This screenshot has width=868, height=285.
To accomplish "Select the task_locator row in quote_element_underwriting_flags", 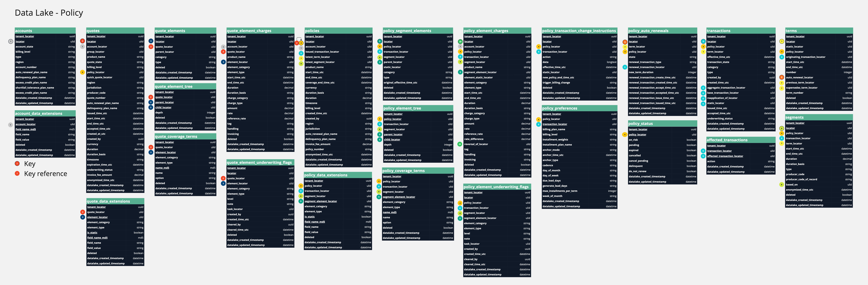I will [260, 209].
